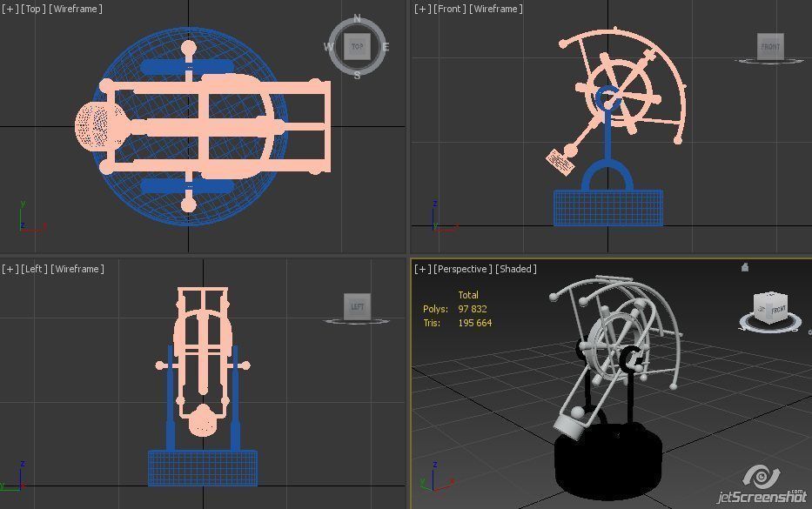812x509 pixels.
Task: Click the East letter on the compass ring
Action: [x=386, y=47]
